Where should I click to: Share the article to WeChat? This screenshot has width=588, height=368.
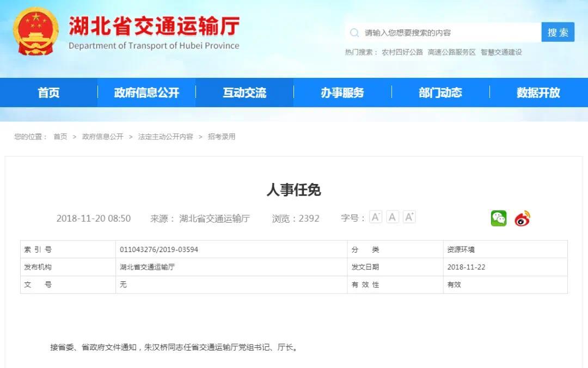tap(498, 219)
